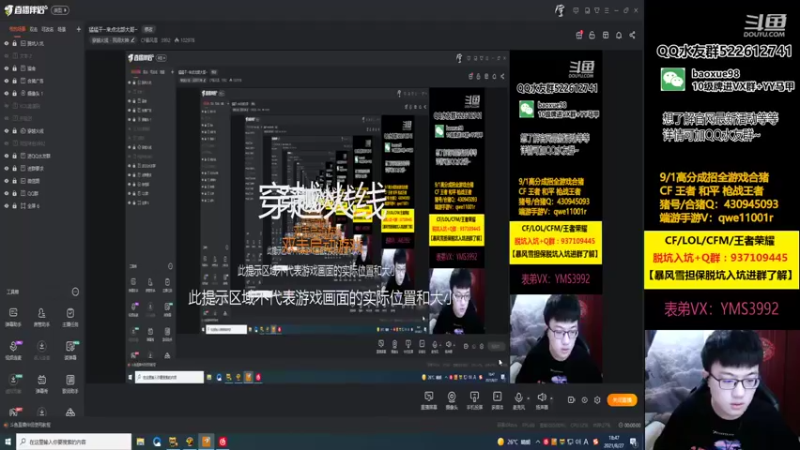Hide the 摄像头 1 layer with eye
The image size is (800, 450).
coord(7,93)
